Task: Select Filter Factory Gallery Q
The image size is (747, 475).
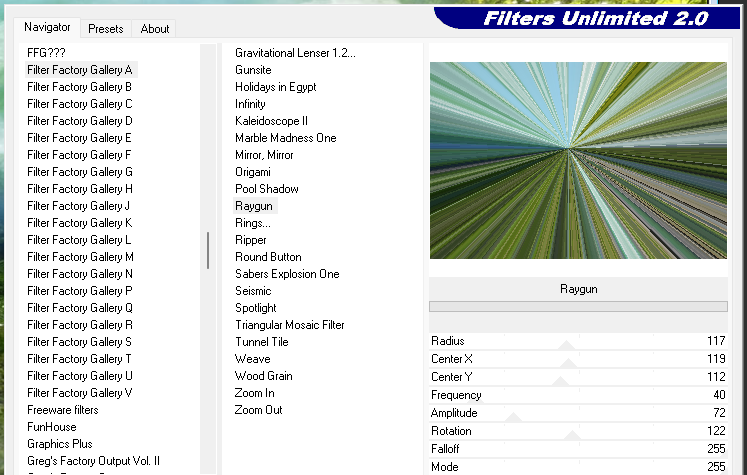Action: pos(80,308)
